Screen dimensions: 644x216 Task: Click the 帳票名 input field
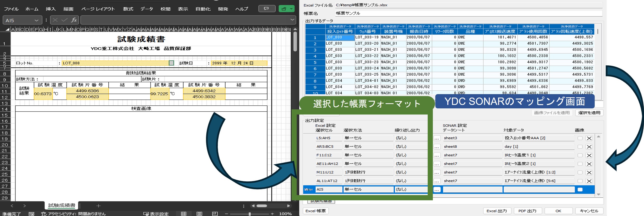468,13
